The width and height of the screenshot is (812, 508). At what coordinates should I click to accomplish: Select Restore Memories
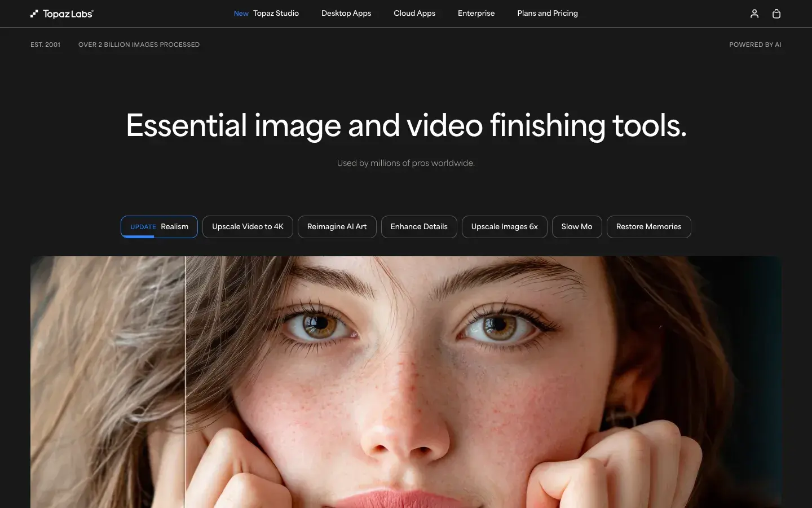coord(648,226)
